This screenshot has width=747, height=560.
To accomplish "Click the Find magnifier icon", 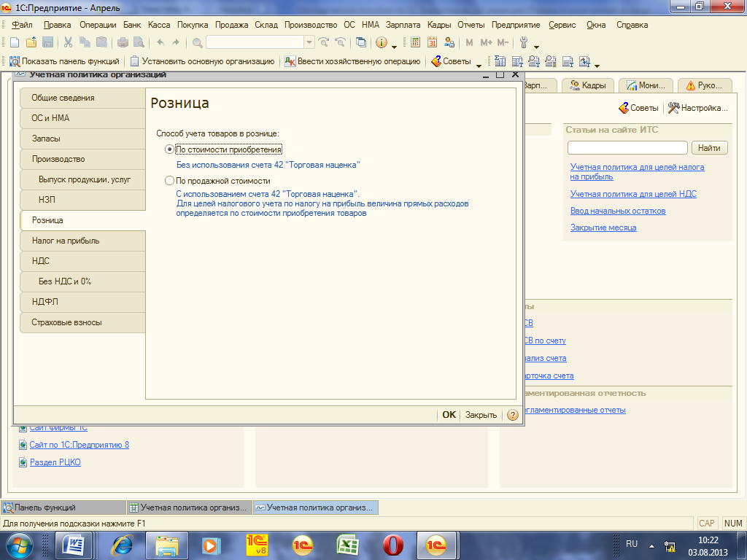I will (x=197, y=42).
